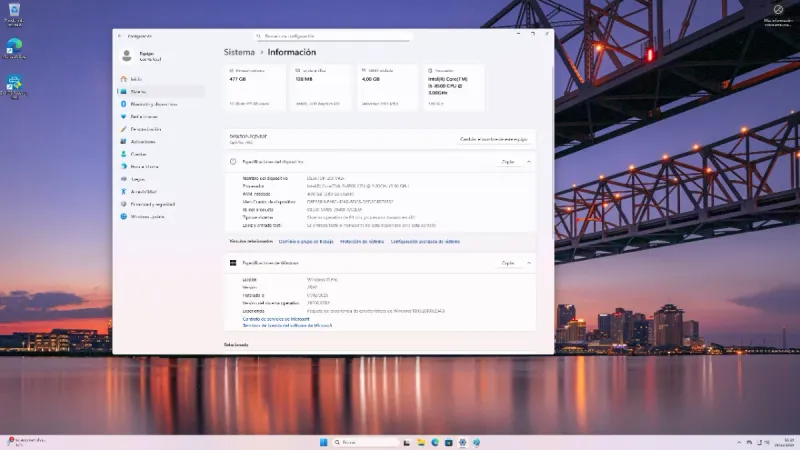This screenshot has height=450, width=800.
Task: Select the Sistema monitor icon in sidebar
Action: coord(123,92)
